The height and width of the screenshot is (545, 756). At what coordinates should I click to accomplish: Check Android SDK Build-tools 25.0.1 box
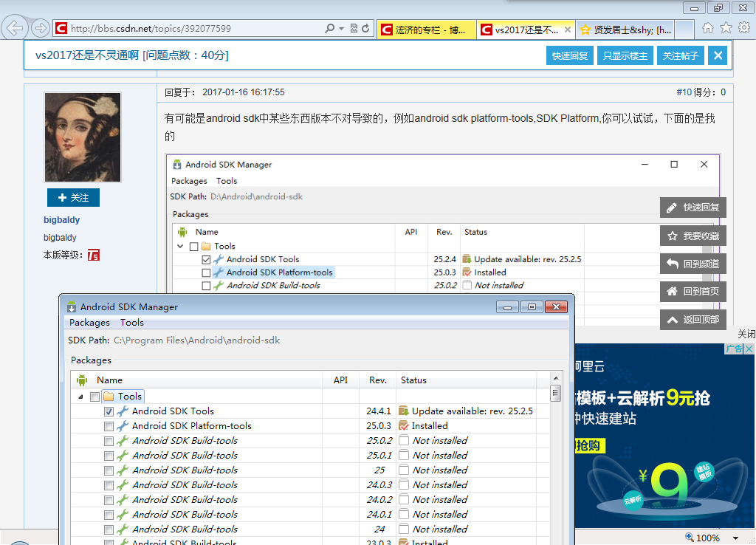(x=109, y=456)
